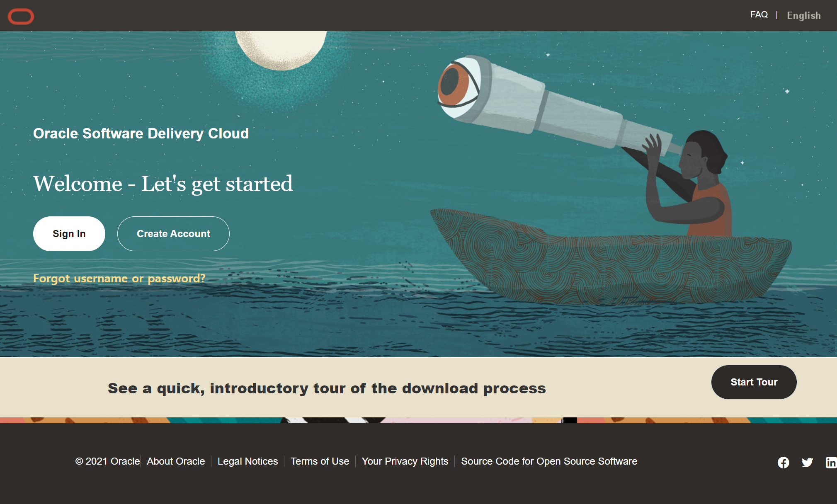837x504 pixels.
Task: Open Oracle's LinkedIn page icon
Action: tap(831, 462)
